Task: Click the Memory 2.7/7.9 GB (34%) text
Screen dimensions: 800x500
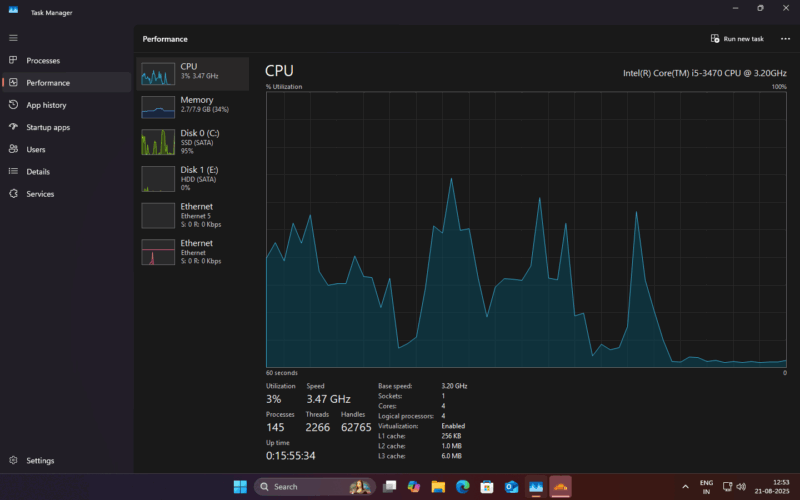Action: pyautogui.click(x=205, y=109)
